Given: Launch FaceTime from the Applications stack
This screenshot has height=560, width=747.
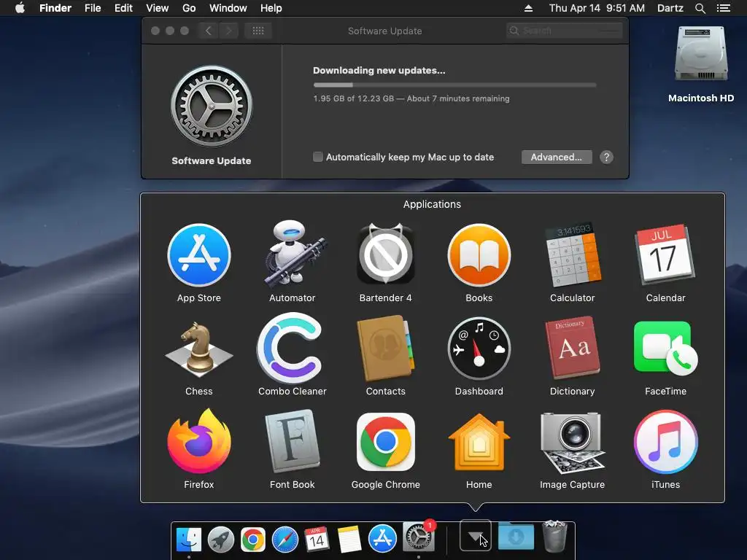Looking at the screenshot, I should [665, 348].
